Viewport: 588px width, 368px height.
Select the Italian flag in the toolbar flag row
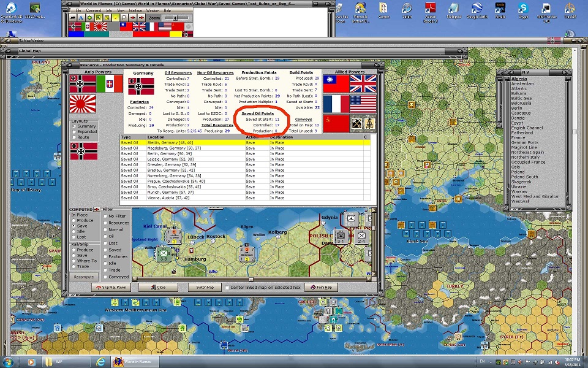pyautogui.click(x=88, y=26)
